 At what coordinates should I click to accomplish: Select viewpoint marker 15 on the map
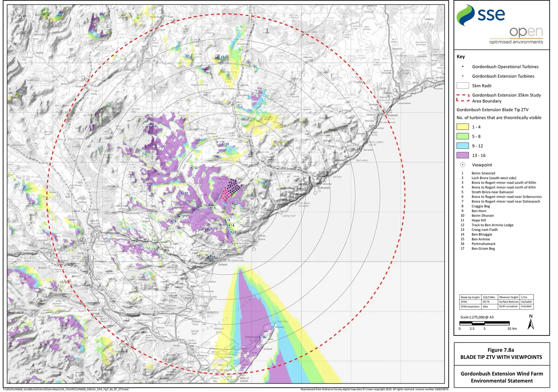(150, 126)
